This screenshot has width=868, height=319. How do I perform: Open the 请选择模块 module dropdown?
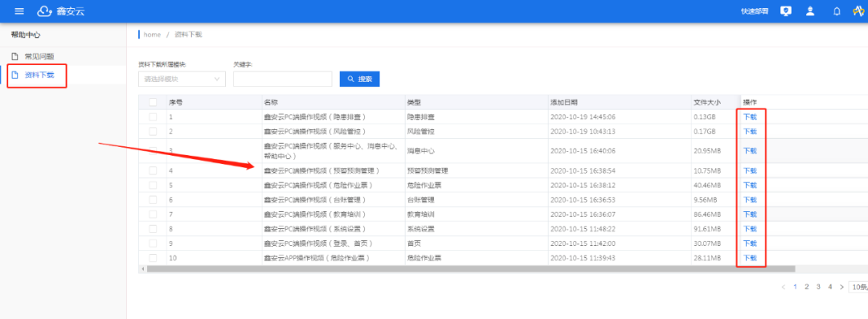(x=182, y=79)
